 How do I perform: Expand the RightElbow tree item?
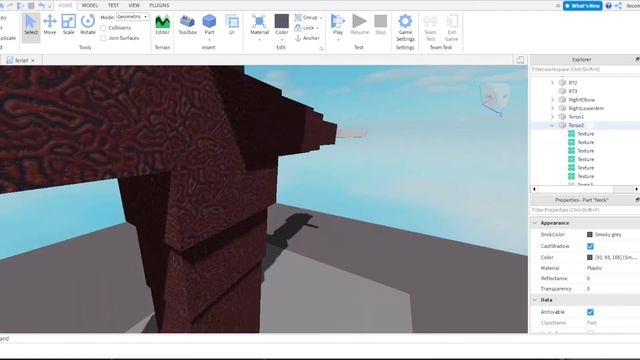(x=552, y=100)
